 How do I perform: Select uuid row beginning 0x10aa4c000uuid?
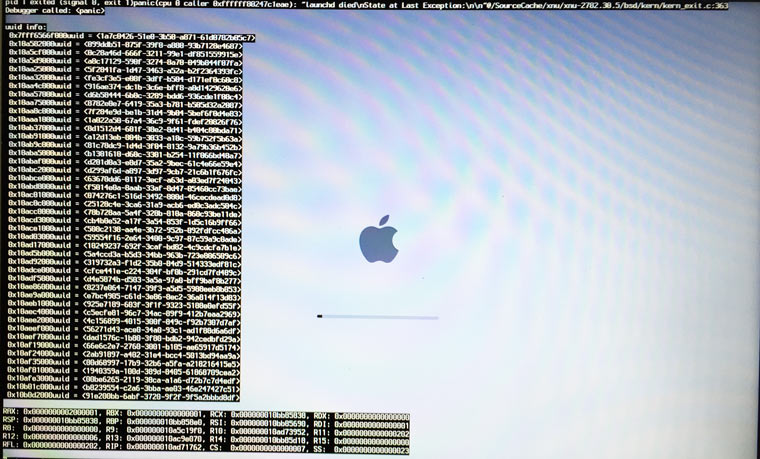click(x=125, y=88)
